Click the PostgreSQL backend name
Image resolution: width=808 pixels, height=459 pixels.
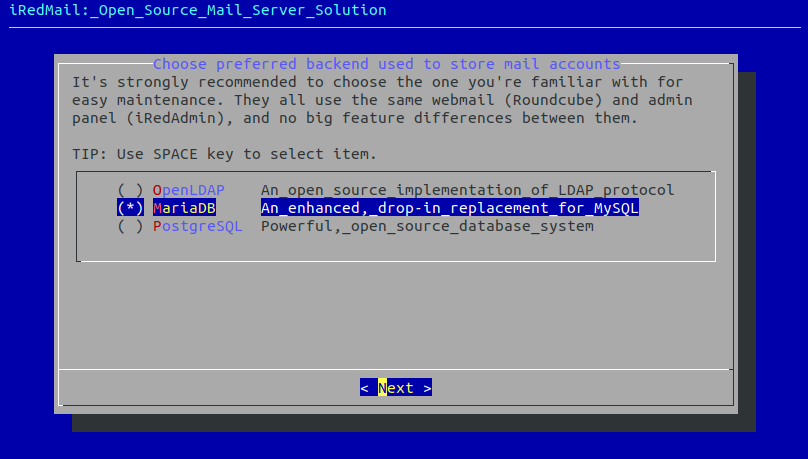click(197, 226)
